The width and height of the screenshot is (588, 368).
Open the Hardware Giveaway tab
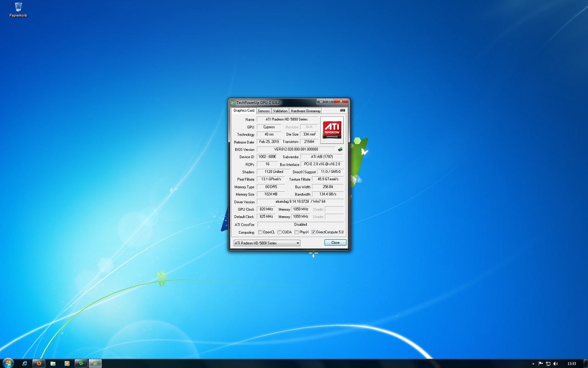click(305, 111)
